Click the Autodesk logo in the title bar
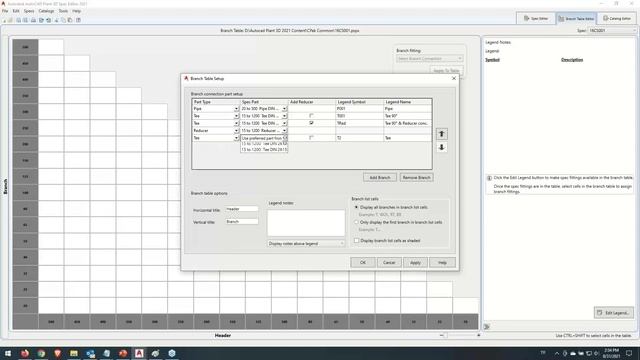This screenshot has width=640, height=360. 3,3
